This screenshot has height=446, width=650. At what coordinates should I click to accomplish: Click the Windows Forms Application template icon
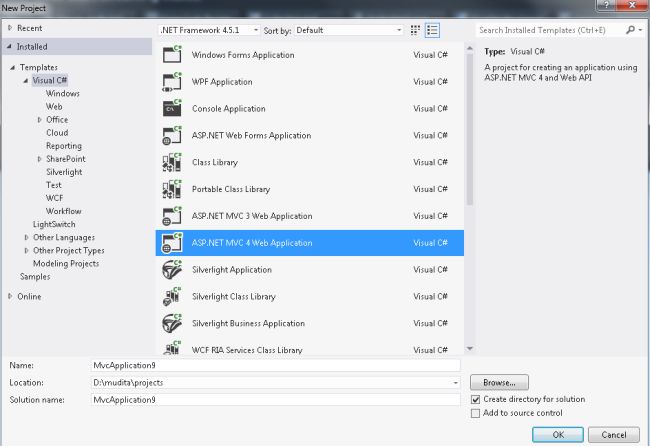(x=172, y=54)
